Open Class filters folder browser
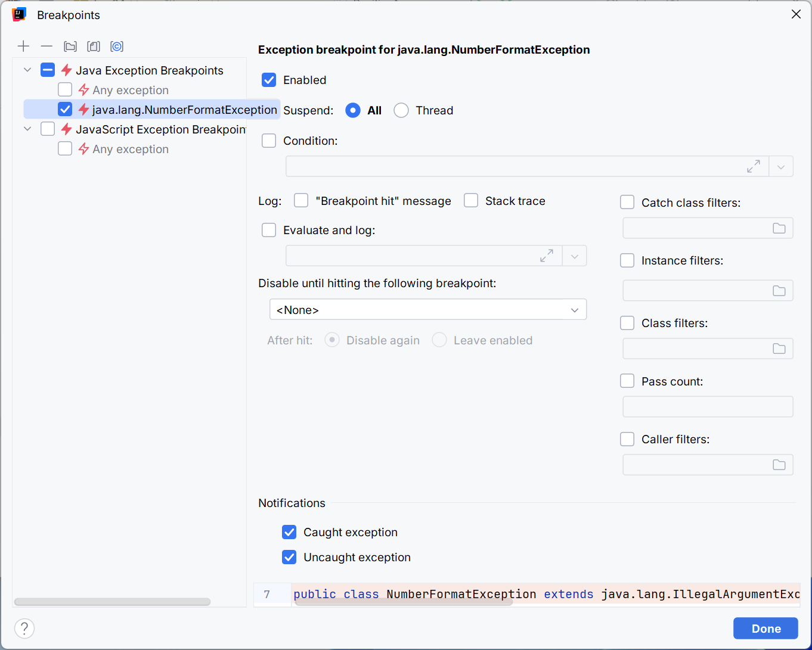Viewport: 812px width, 650px height. point(779,349)
